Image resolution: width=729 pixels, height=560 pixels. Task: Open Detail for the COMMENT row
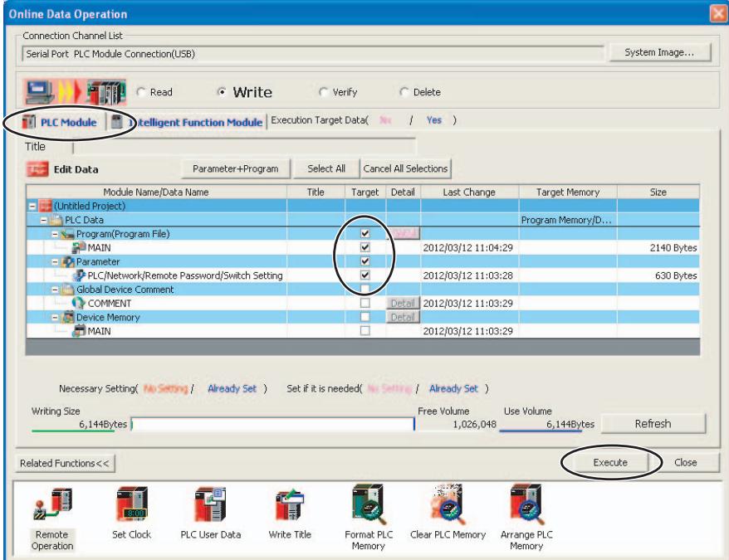403,303
